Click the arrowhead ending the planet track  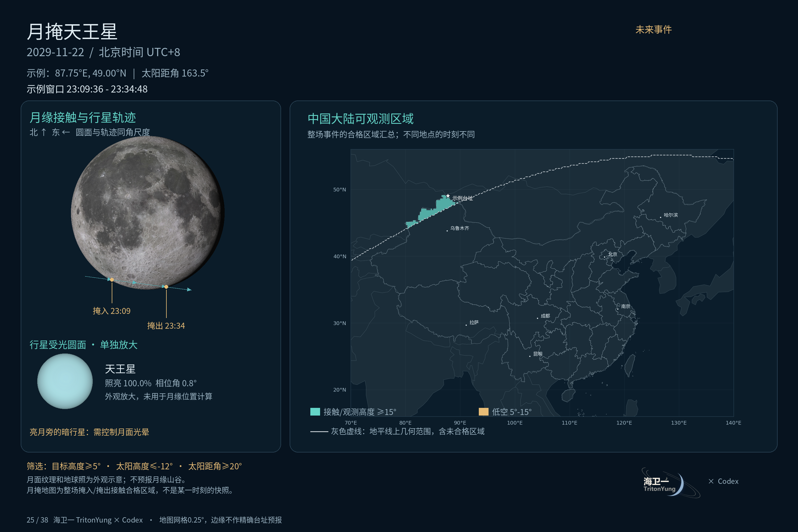point(189,289)
